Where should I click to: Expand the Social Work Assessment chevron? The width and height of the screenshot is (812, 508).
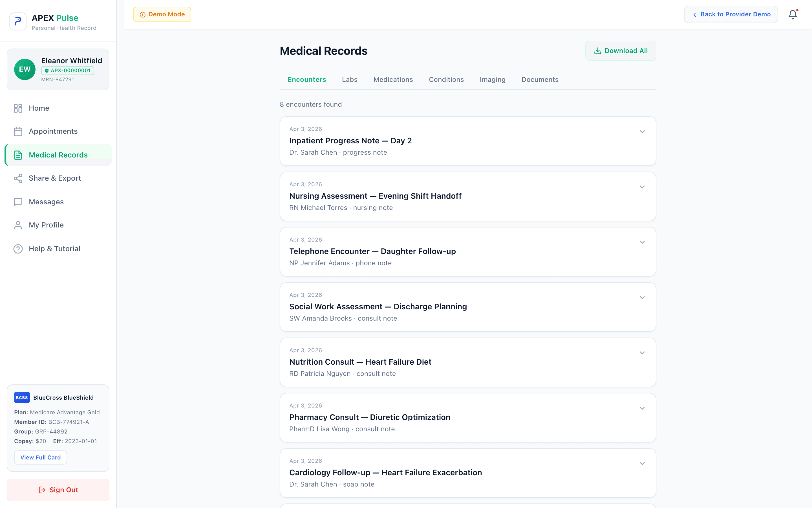pyautogui.click(x=642, y=298)
